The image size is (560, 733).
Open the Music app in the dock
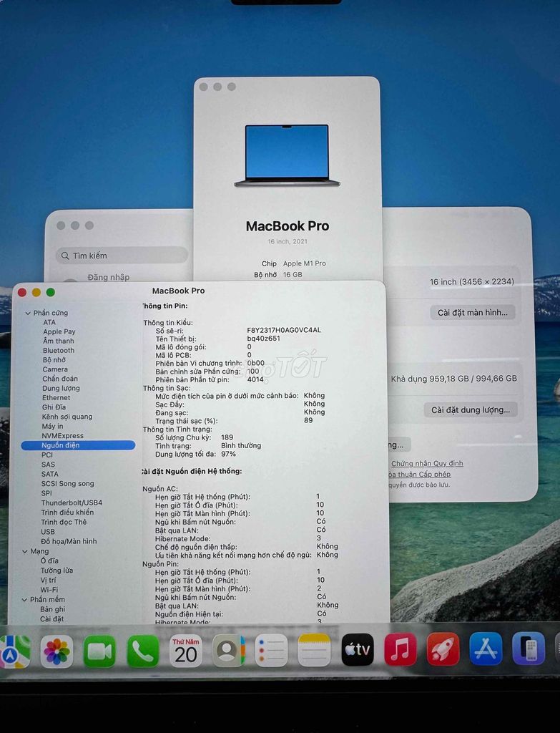[x=401, y=649]
